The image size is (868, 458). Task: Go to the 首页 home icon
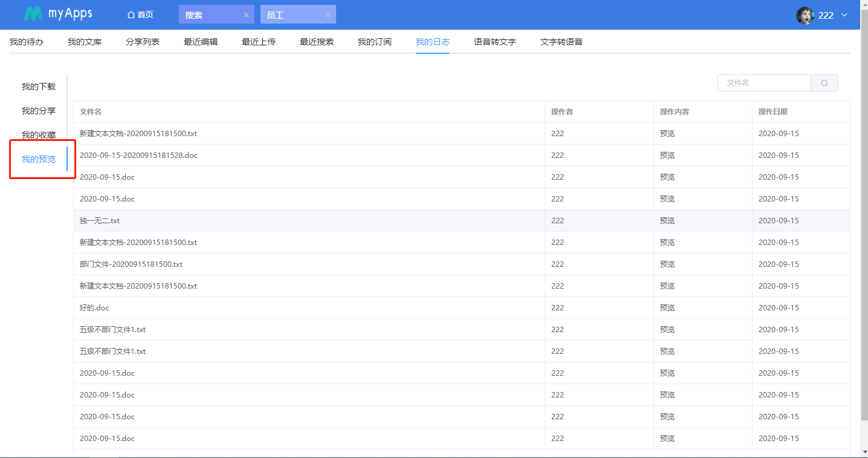[131, 15]
